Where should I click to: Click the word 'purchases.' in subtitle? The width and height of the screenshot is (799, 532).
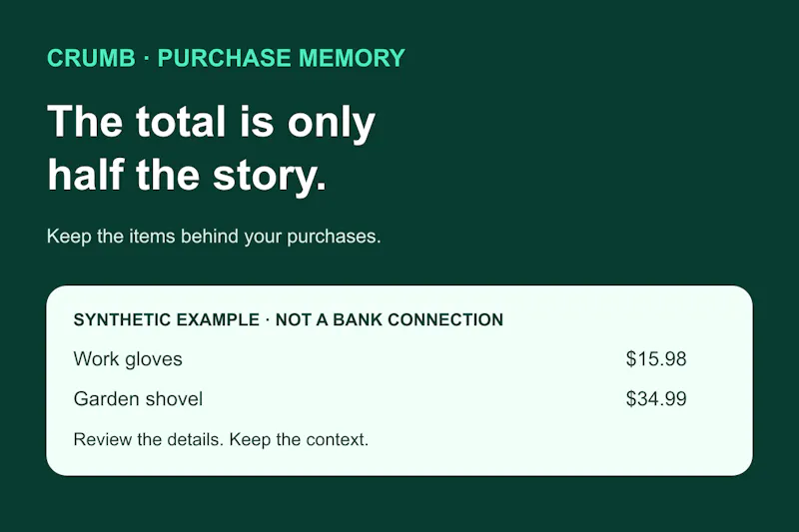[x=334, y=238]
